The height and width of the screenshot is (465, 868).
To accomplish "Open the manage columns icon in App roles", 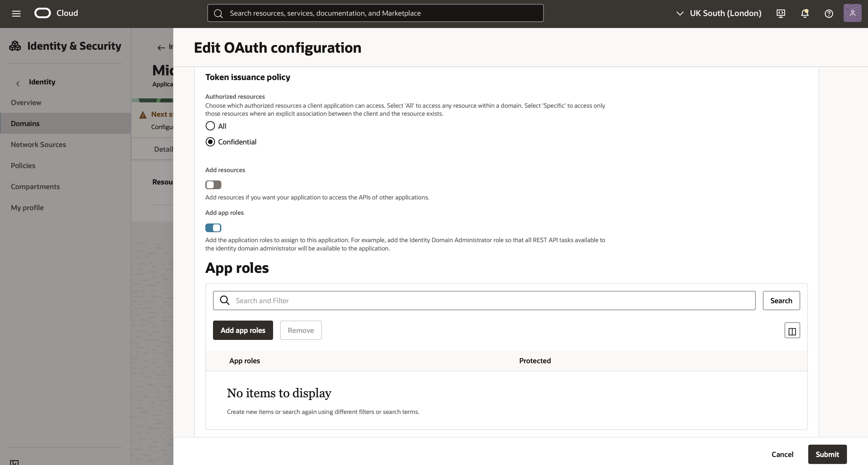I will pyautogui.click(x=792, y=330).
